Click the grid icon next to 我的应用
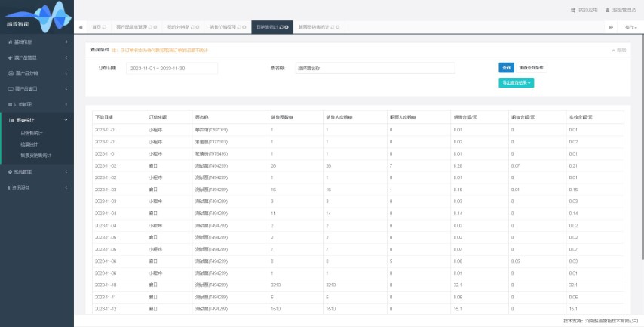 pos(573,10)
